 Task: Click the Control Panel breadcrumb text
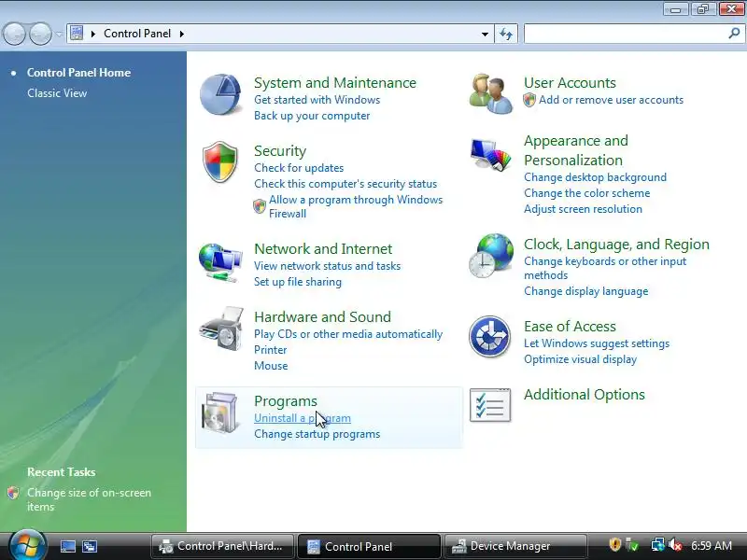pyautogui.click(x=137, y=34)
